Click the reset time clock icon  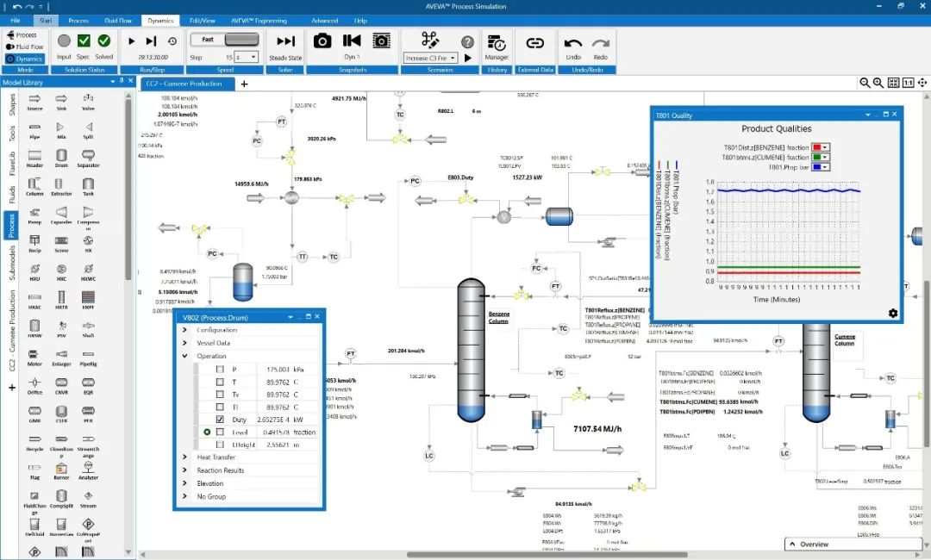coord(172,41)
